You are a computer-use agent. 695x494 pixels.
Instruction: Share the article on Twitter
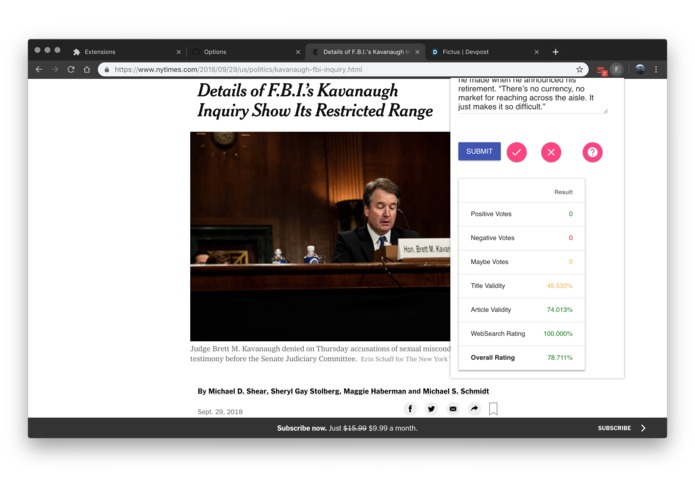[x=431, y=408]
